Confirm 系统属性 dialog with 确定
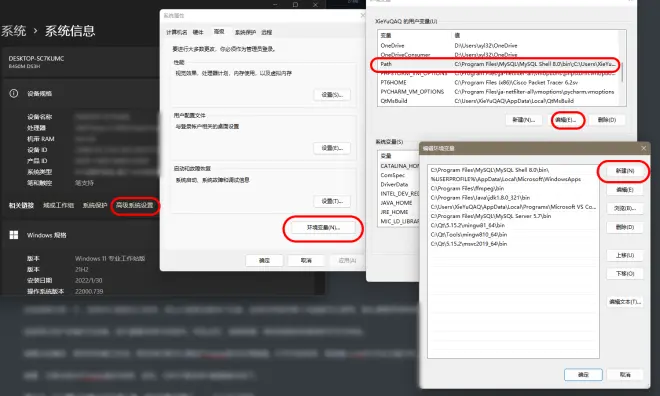 [264, 260]
